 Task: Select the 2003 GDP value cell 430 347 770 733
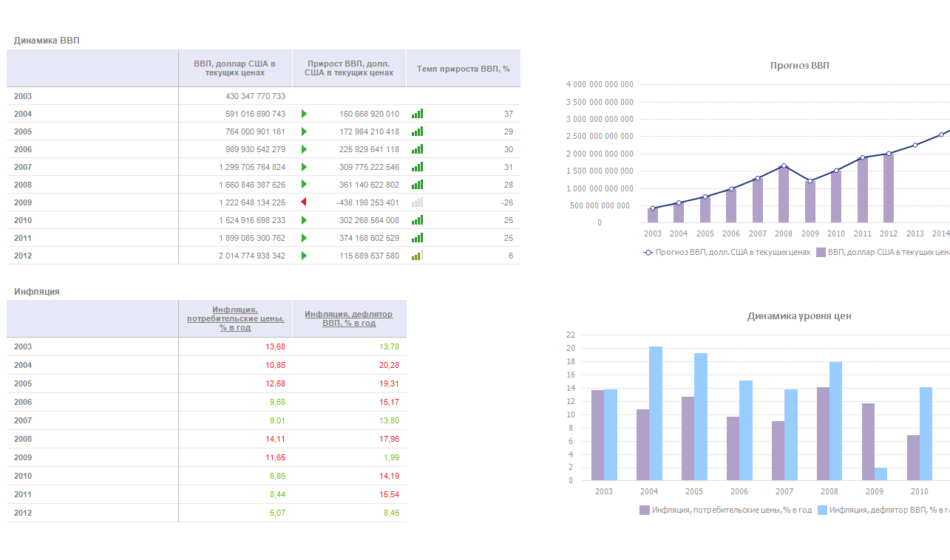pos(255,96)
